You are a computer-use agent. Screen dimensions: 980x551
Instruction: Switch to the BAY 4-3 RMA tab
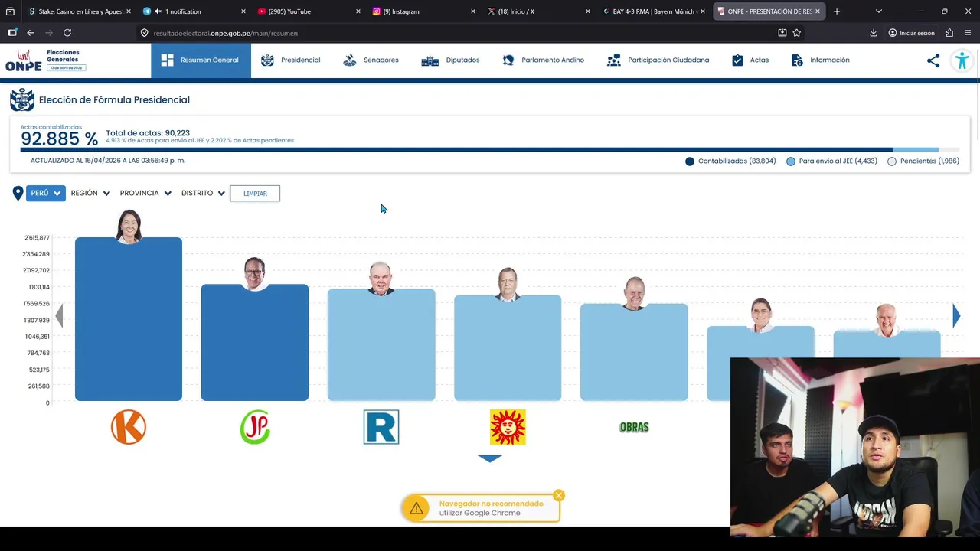click(x=654, y=11)
